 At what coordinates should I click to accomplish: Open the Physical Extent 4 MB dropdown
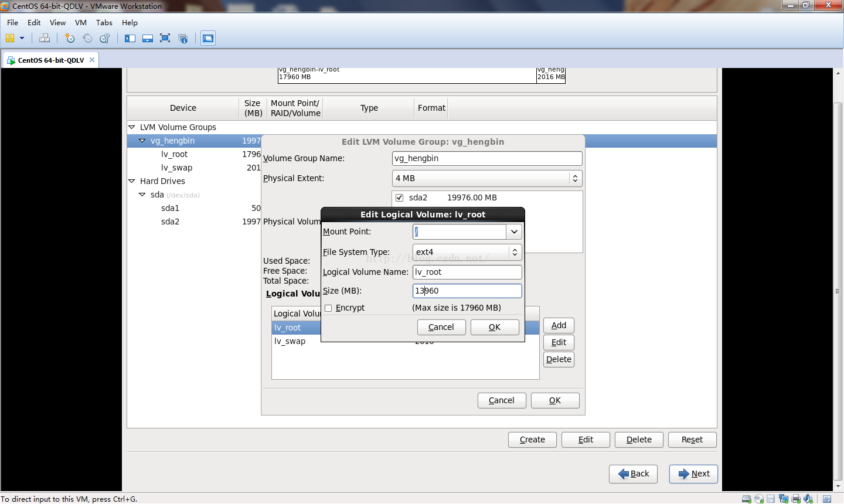[487, 178]
